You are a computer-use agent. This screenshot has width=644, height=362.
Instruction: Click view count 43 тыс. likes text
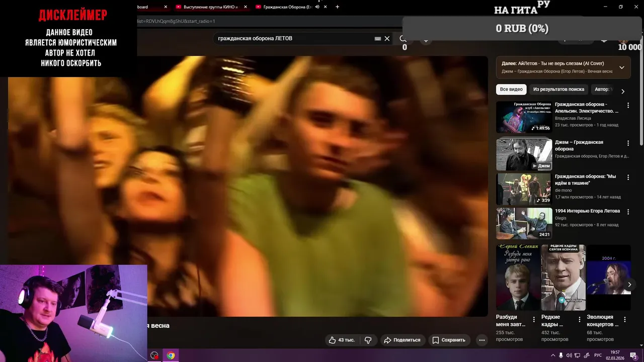pos(346,340)
